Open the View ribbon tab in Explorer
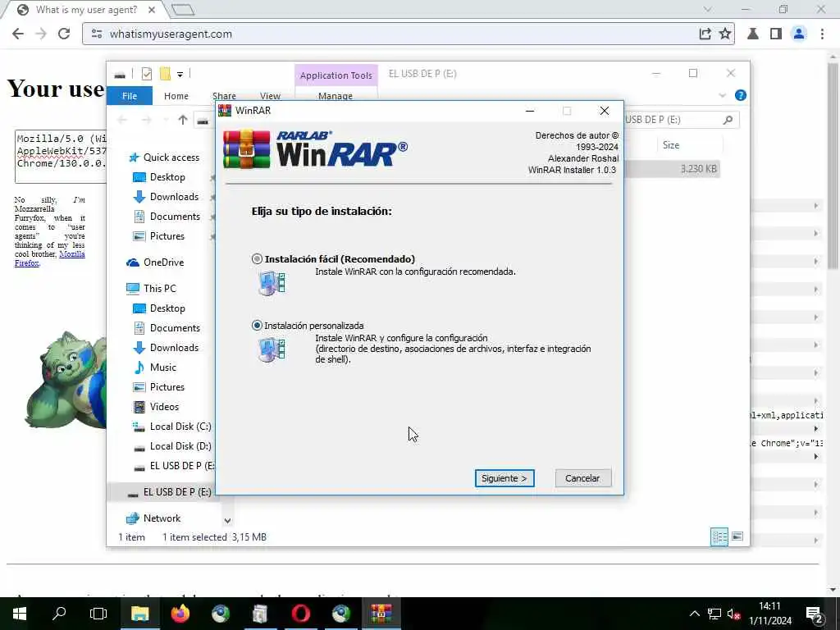This screenshot has width=840, height=630. coord(270,96)
